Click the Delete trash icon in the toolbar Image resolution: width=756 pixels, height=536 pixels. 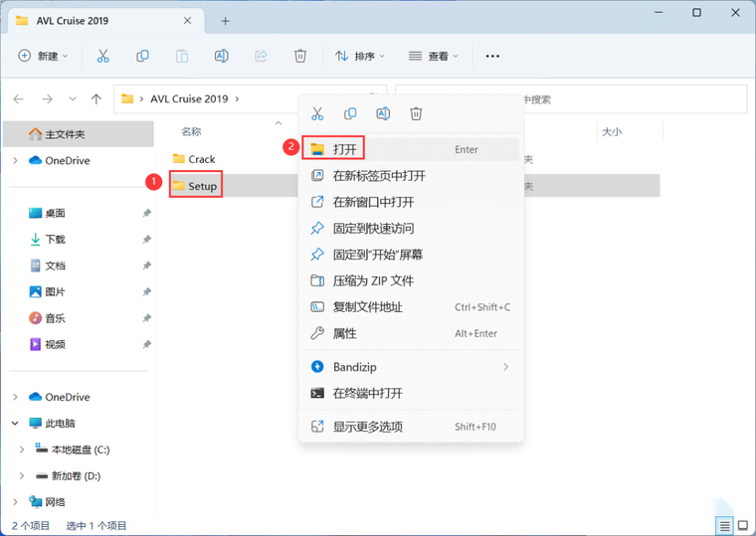point(299,56)
